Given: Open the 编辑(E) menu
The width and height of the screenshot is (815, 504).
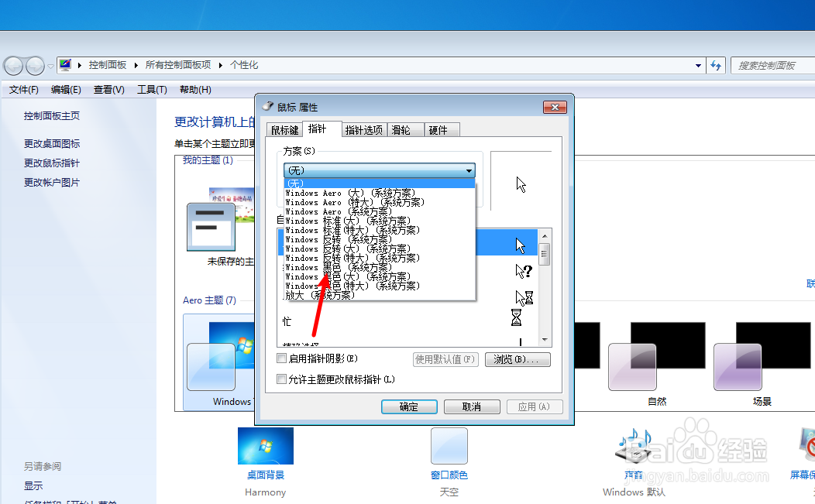Looking at the screenshot, I should [66, 89].
